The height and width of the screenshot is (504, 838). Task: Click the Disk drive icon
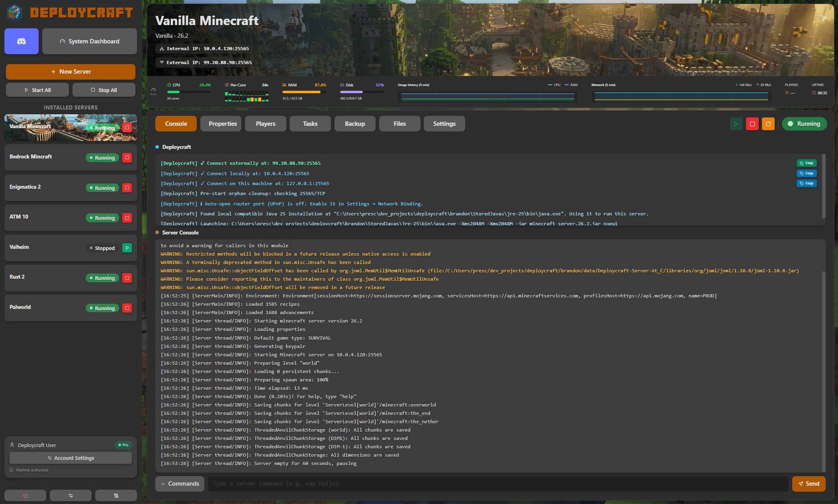click(x=342, y=85)
